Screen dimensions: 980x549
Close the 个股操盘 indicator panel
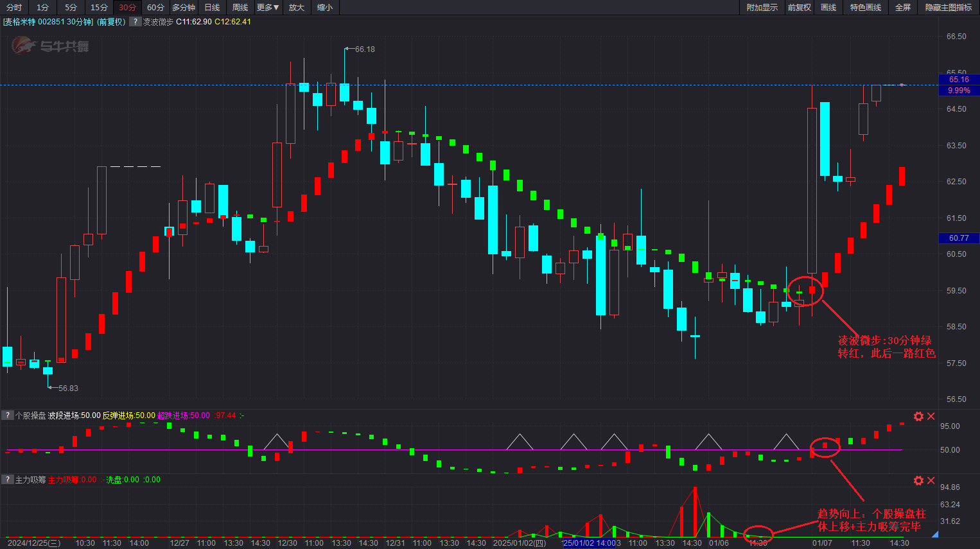931,416
